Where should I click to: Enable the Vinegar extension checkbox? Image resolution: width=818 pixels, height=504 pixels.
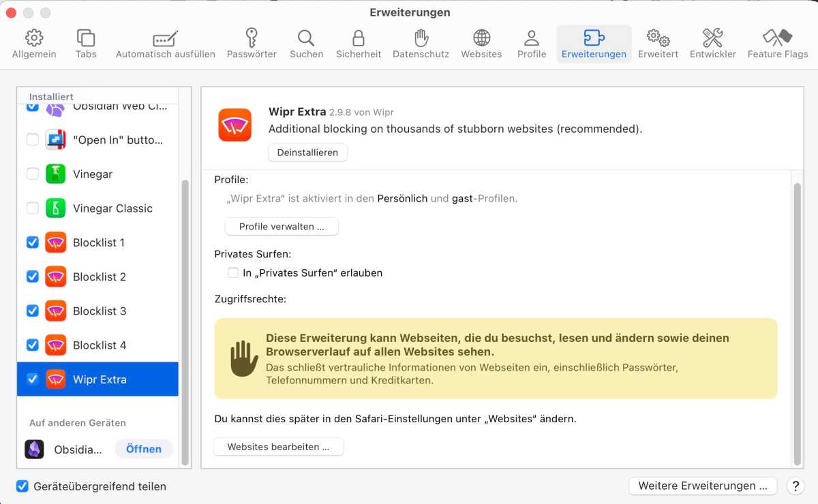[x=33, y=174]
